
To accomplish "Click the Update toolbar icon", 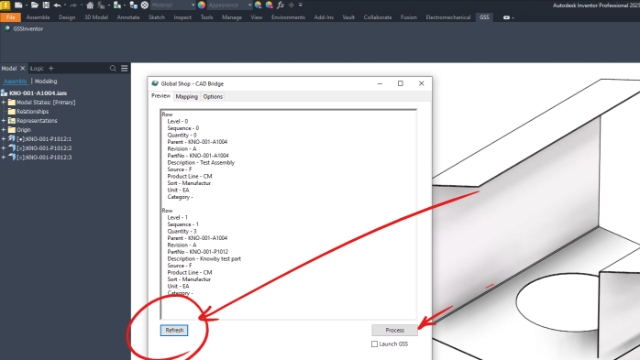I will (x=101, y=5).
